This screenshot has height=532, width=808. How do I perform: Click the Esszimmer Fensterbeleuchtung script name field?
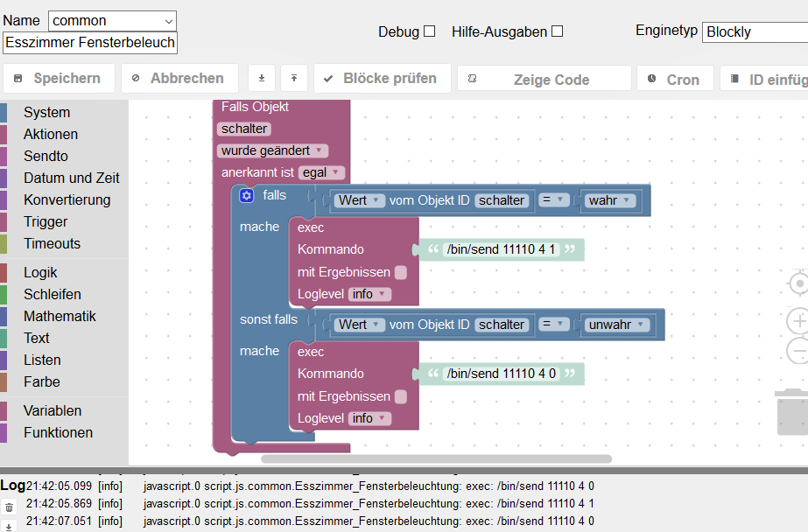(x=90, y=43)
